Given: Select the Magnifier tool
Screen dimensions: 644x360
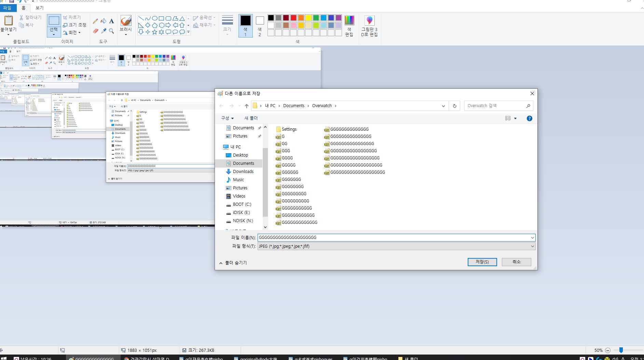Looking at the screenshot, I should [111, 31].
